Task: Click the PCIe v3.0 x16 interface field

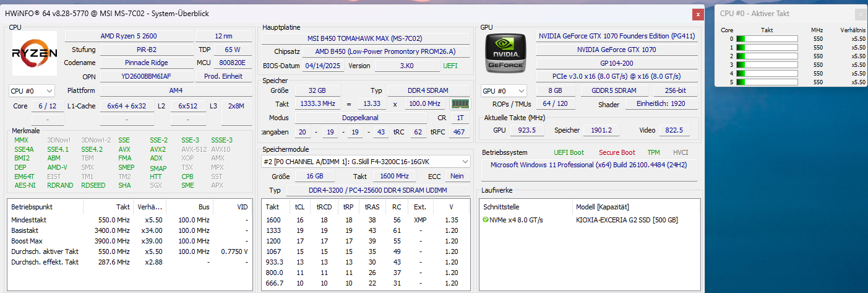Action: [x=616, y=76]
